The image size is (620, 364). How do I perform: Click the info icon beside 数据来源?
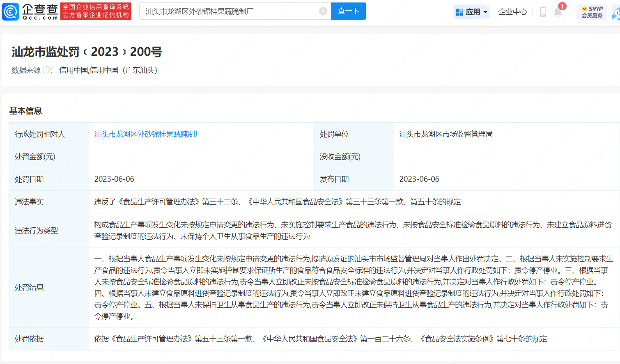pyautogui.click(x=46, y=70)
